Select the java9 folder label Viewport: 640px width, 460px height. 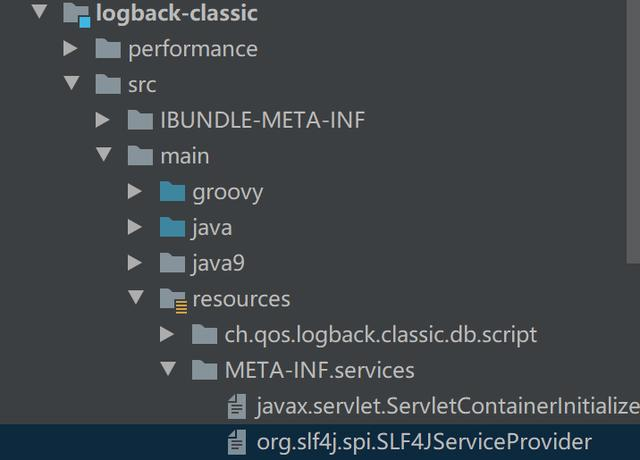pos(219,263)
